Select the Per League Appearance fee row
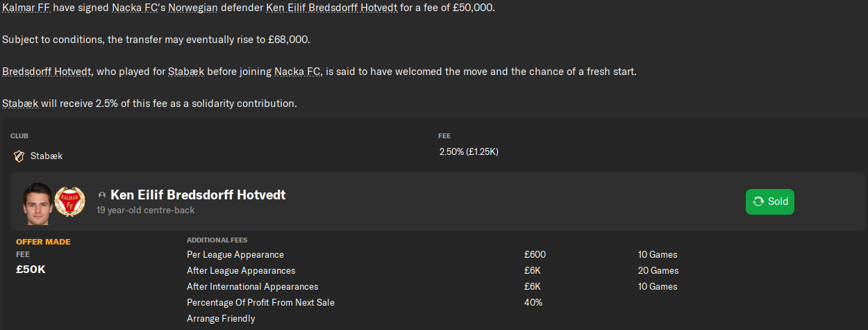868x330 pixels. (x=235, y=255)
